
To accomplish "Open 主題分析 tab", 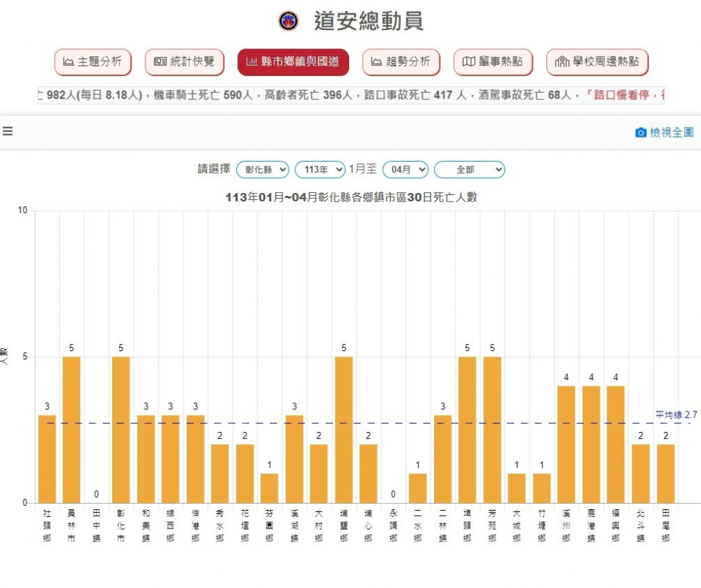I will click(x=92, y=62).
